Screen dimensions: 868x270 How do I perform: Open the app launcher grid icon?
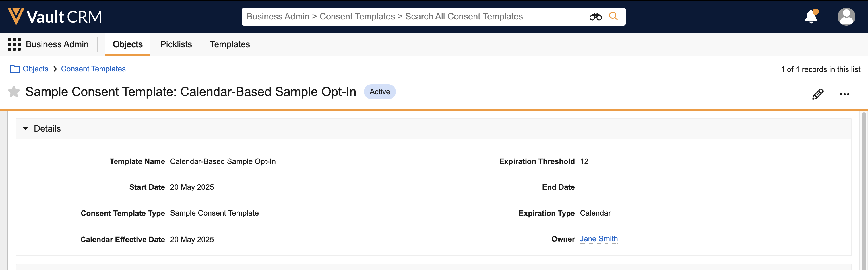(x=14, y=44)
